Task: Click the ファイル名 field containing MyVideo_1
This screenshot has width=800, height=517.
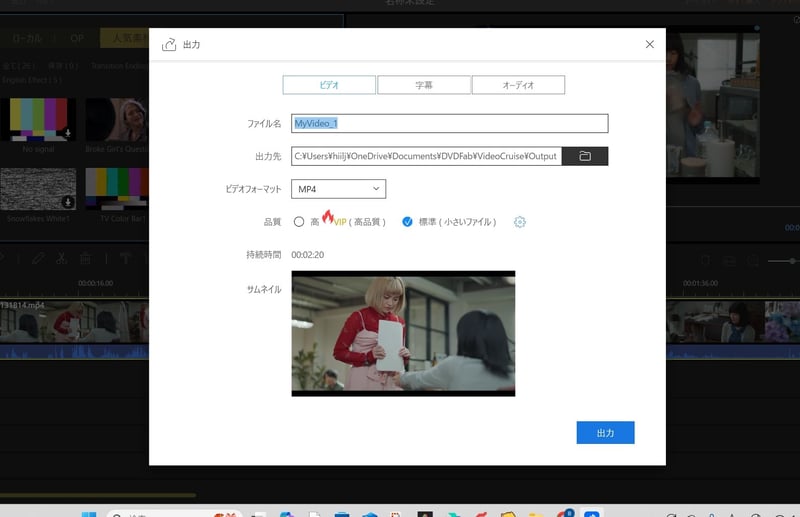Action: pos(449,124)
